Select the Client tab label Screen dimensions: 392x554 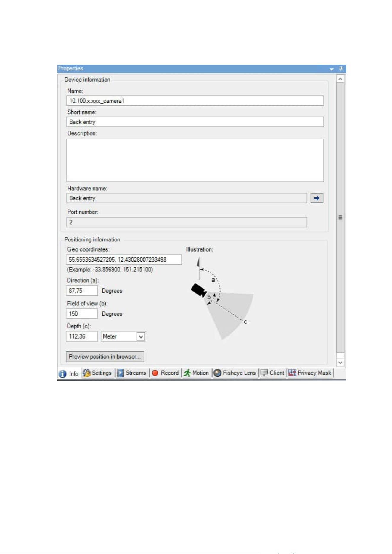pyautogui.click(x=277, y=373)
